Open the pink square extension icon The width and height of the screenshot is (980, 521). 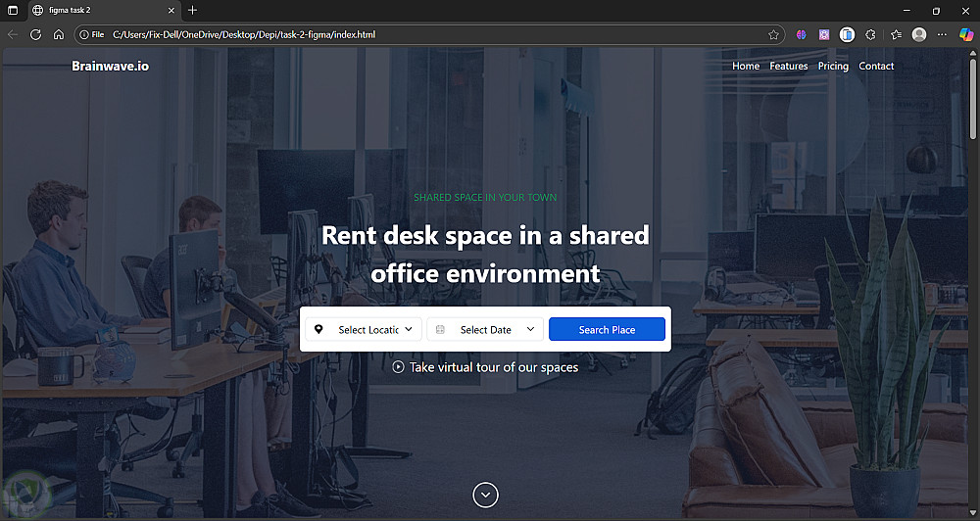coord(824,35)
